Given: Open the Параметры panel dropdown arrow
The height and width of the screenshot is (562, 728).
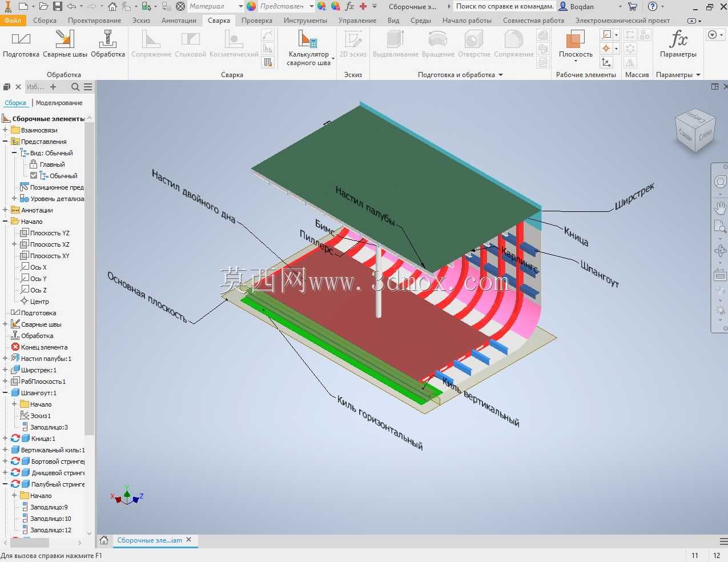Looking at the screenshot, I should [x=698, y=75].
